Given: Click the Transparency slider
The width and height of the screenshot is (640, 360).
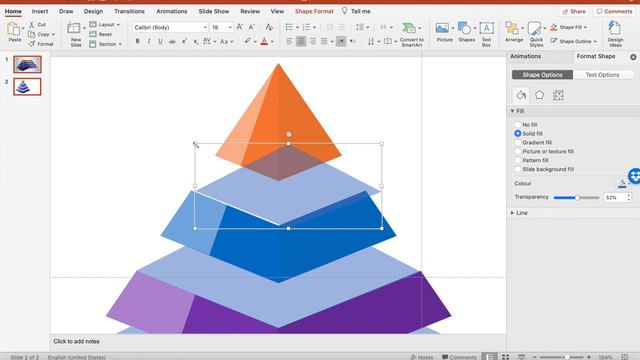Looking at the screenshot, I should pos(576,198).
